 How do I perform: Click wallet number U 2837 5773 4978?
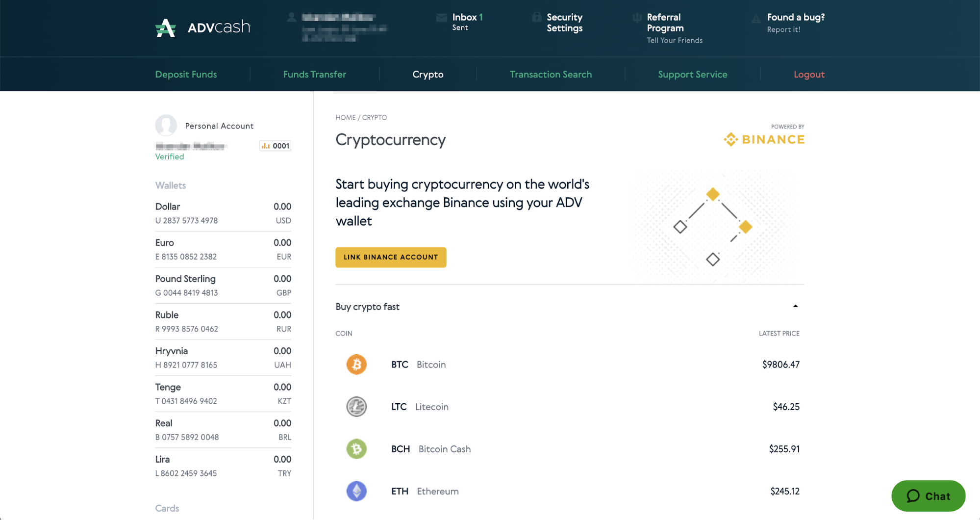tap(186, 221)
